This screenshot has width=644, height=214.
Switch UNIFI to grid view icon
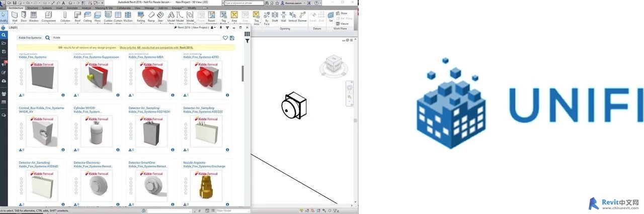pos(247,34)
